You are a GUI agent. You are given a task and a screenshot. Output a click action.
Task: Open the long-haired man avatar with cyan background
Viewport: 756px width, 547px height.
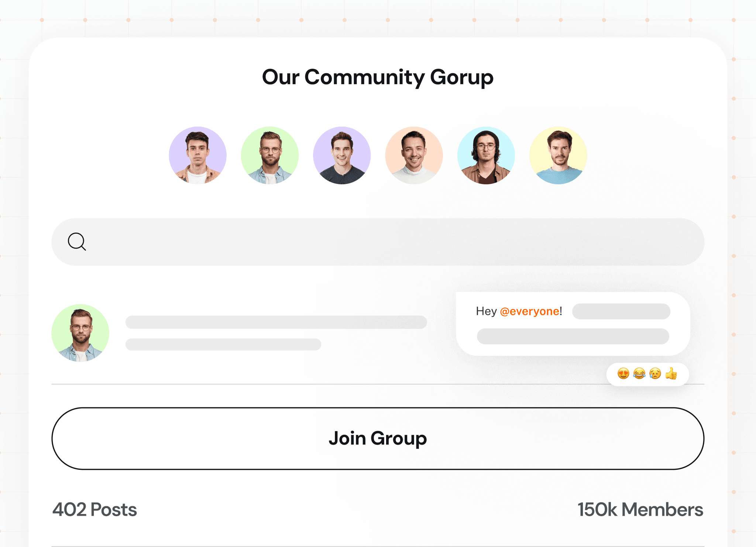tap(486, 155)
